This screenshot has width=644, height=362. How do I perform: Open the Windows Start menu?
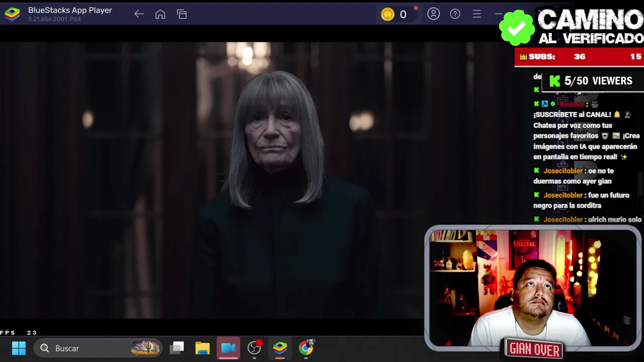pyautogui.click(x=19, y=348)
